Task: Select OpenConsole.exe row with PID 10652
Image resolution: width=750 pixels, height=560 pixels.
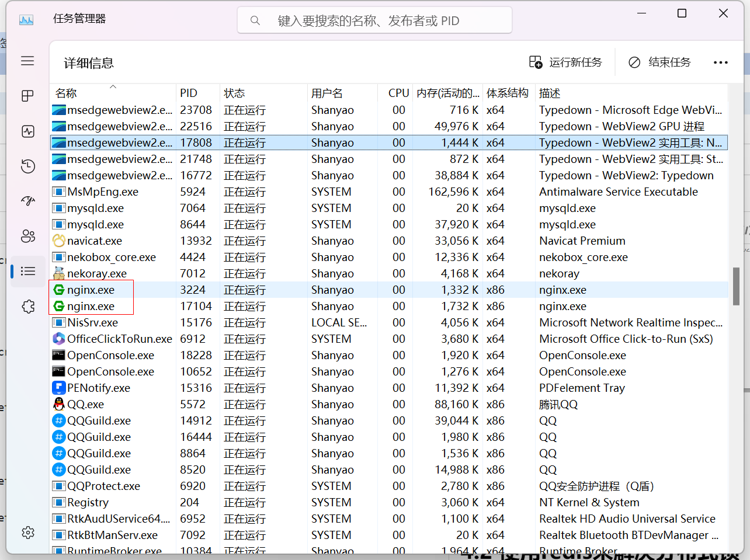Action: pos(389,371)
